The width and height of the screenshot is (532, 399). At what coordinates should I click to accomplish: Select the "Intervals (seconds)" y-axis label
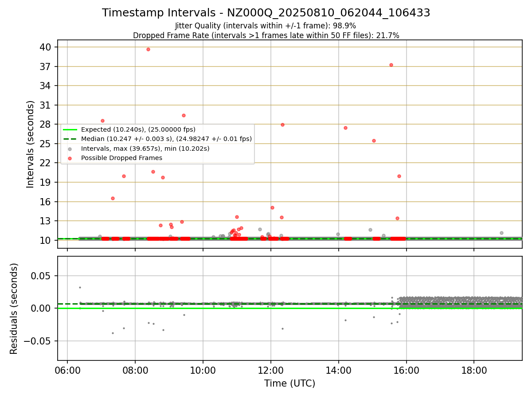(x=31, y=144)
